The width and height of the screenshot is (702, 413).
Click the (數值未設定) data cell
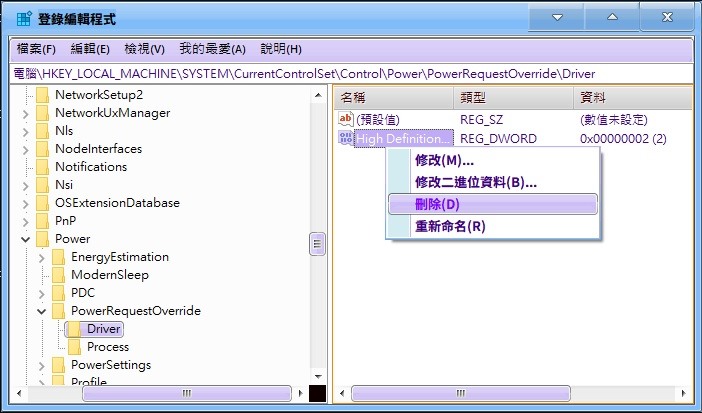point(614,120)
